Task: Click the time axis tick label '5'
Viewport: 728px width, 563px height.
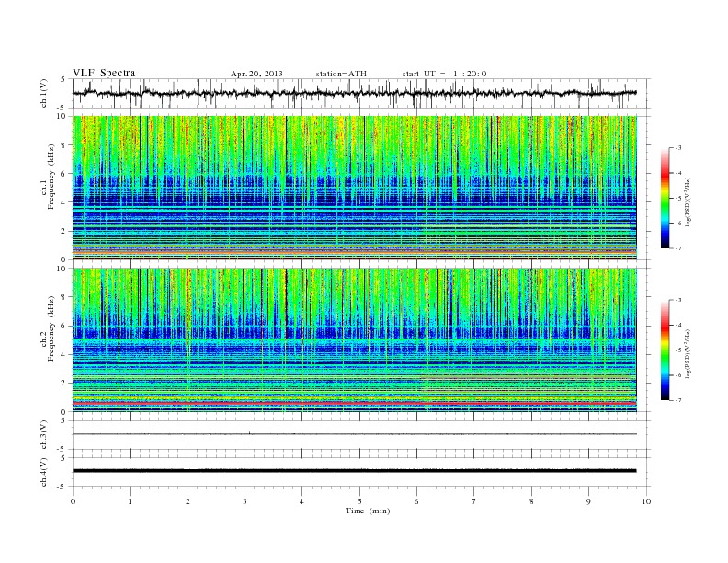Action: 359,501
